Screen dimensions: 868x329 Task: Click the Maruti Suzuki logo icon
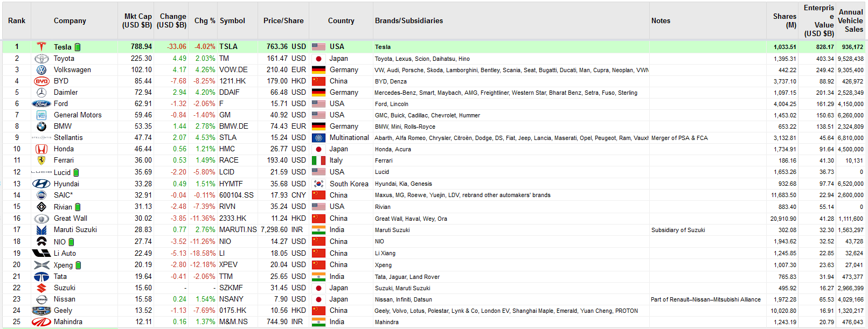[x=41, y=230]
